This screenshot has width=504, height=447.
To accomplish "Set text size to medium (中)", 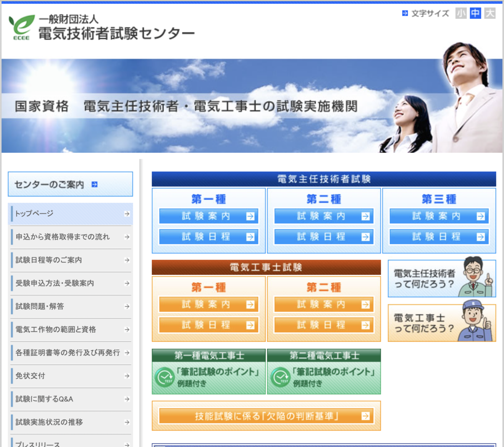I will 475,13.
